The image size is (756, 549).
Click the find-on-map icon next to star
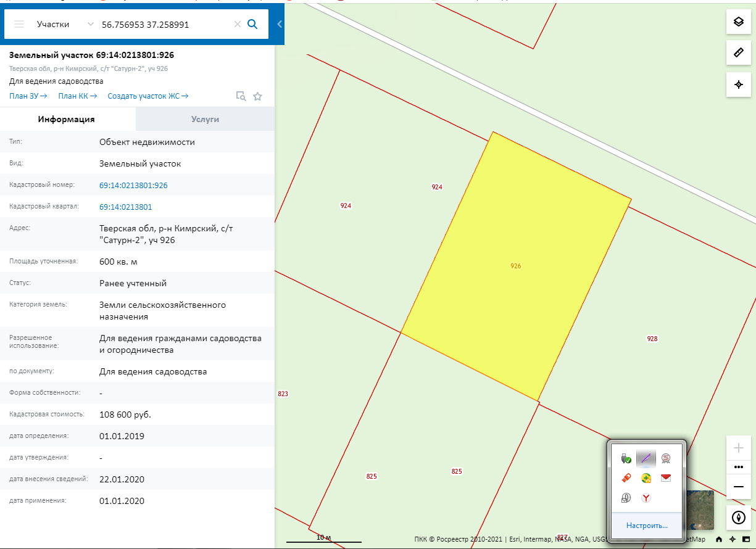point(241,96)
